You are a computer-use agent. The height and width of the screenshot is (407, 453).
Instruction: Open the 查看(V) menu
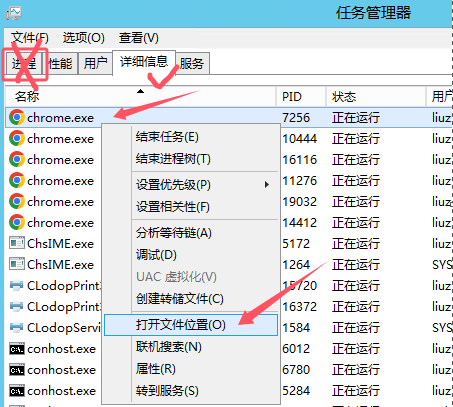pos(139,38)
